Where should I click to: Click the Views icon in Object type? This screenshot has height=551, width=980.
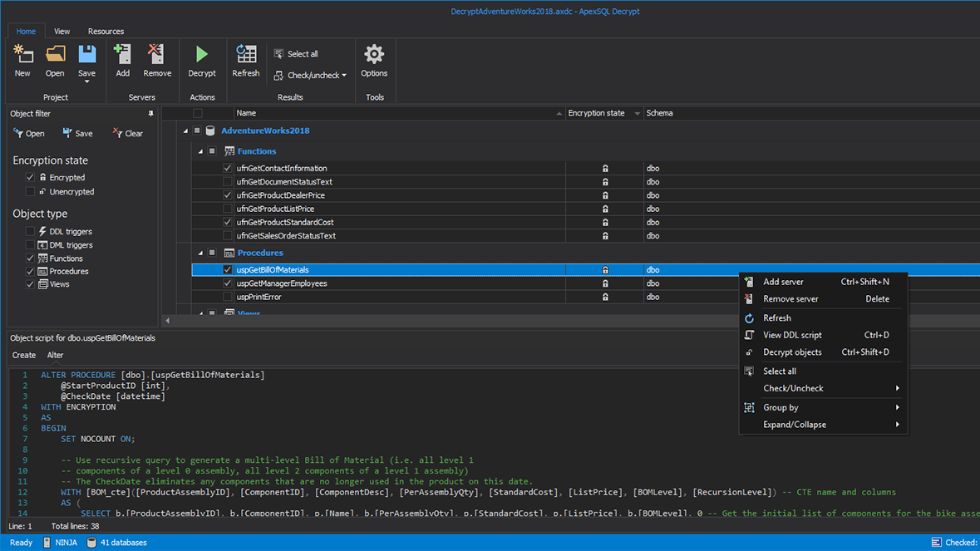pos(43,284)
